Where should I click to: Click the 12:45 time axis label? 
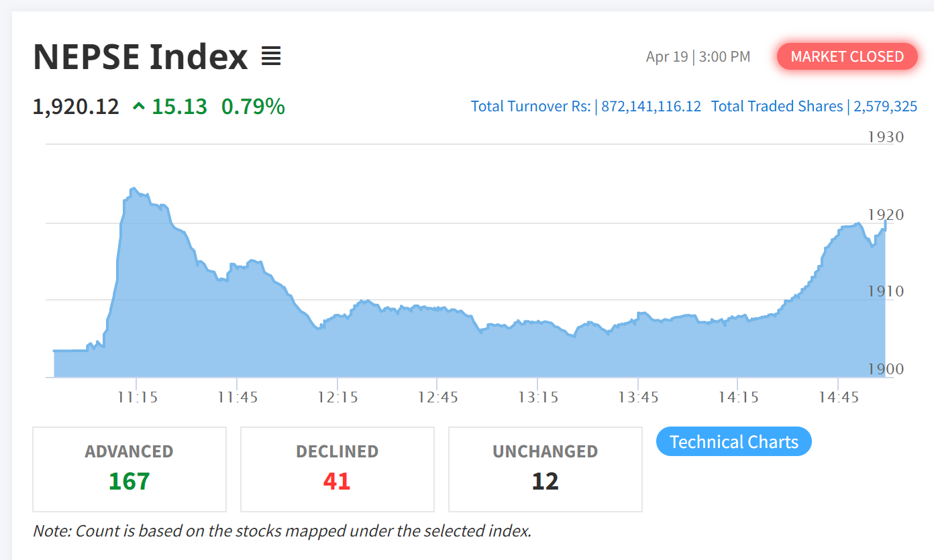tap(437, 397)
